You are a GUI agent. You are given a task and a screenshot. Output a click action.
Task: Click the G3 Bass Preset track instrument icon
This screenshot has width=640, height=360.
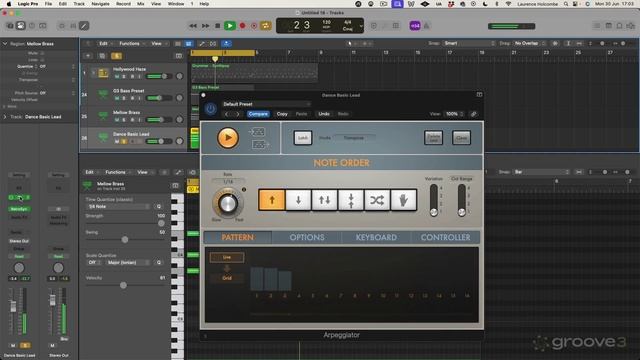pyautogui.click(x=103, y=95)
